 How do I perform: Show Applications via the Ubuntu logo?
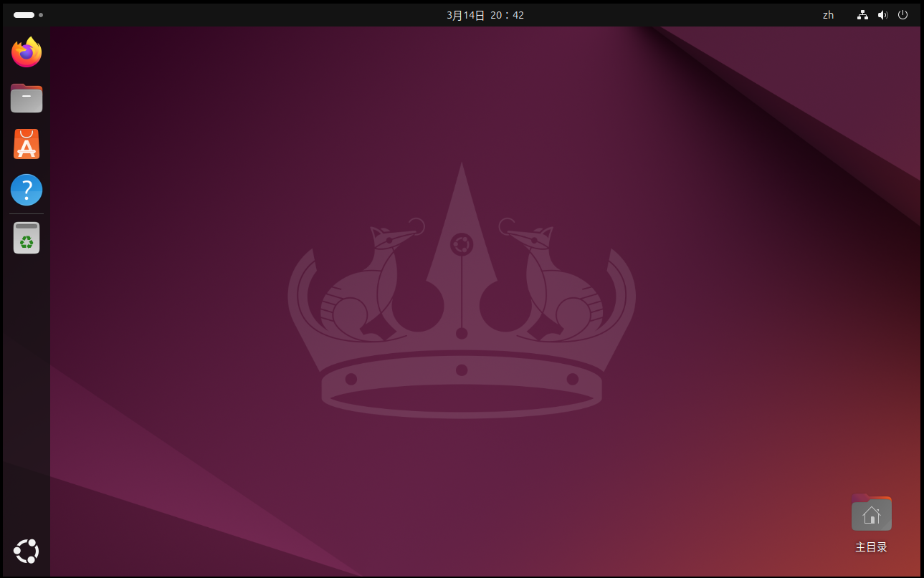pyautogui.click(x=27, y=551)
